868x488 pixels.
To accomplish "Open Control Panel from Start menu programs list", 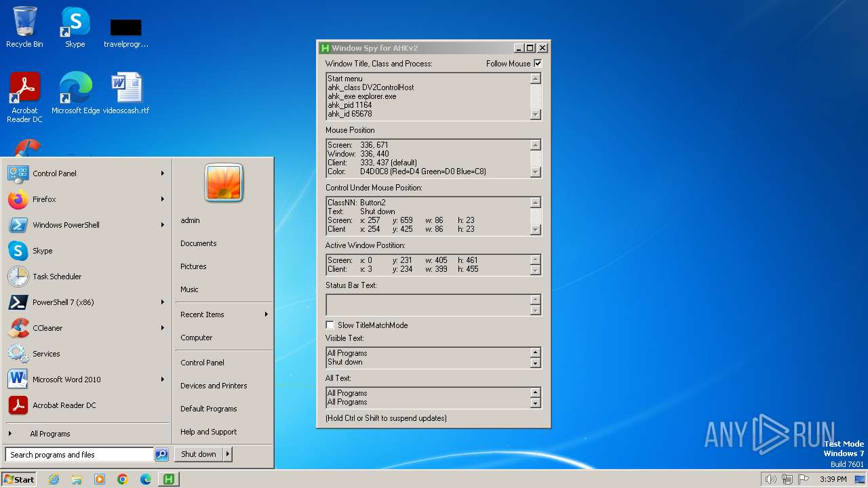I will (x=87, y=174).
